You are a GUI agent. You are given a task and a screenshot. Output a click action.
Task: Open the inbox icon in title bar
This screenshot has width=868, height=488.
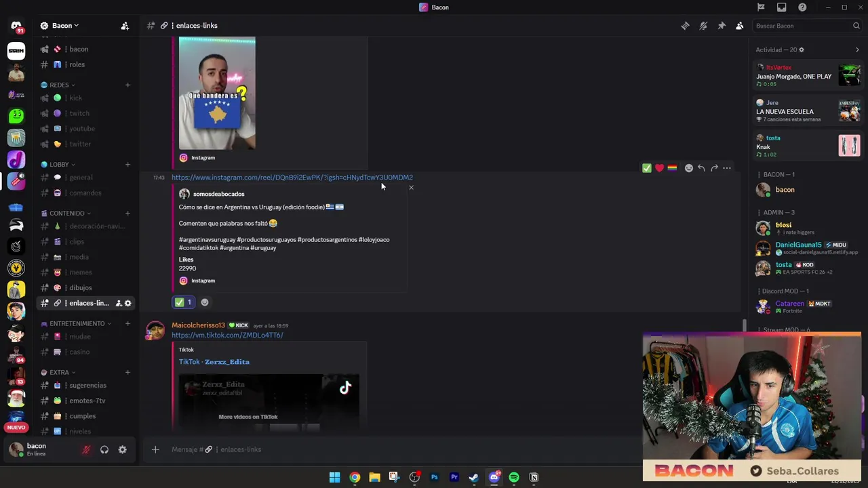(782, 7)
